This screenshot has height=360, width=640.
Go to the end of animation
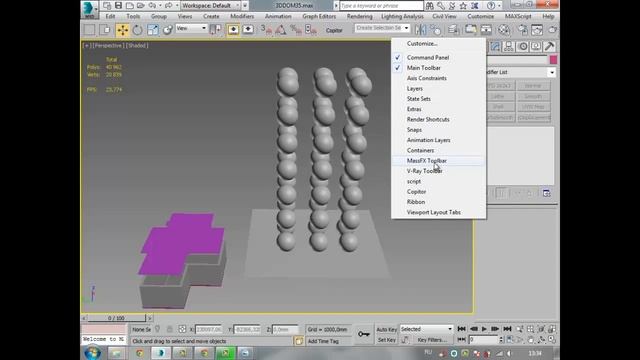tap(507, 329)
